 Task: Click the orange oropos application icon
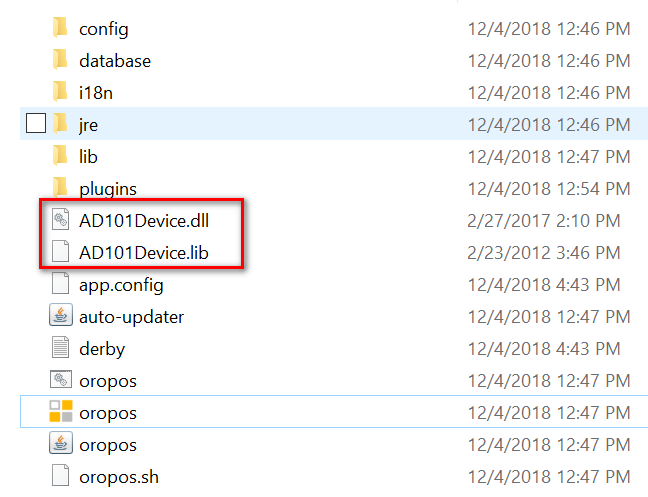(61, 411)
